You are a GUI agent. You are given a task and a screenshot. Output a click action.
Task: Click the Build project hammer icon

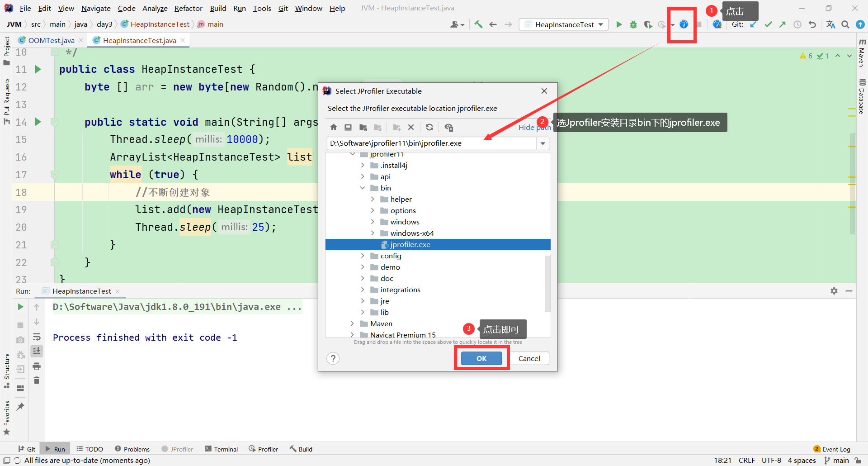[x=478, y=24]
